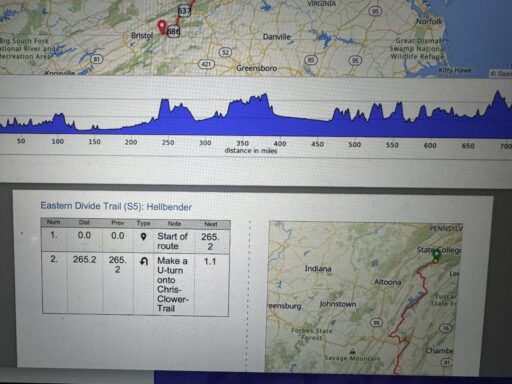
Task: Click the U-turn arrow icon in row 2
Action: pyautogui.click(x=144, y=262)
